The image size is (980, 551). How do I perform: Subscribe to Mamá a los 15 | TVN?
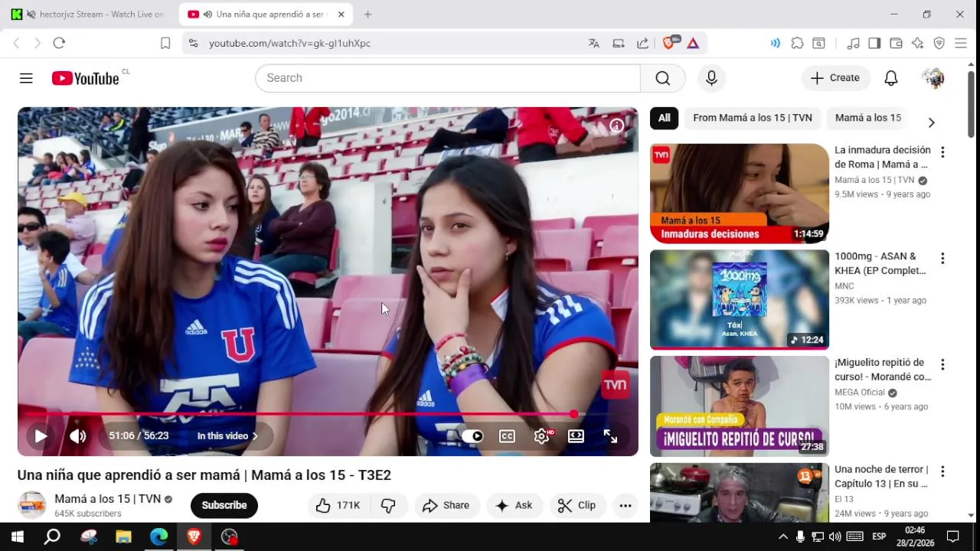point(224,505)
